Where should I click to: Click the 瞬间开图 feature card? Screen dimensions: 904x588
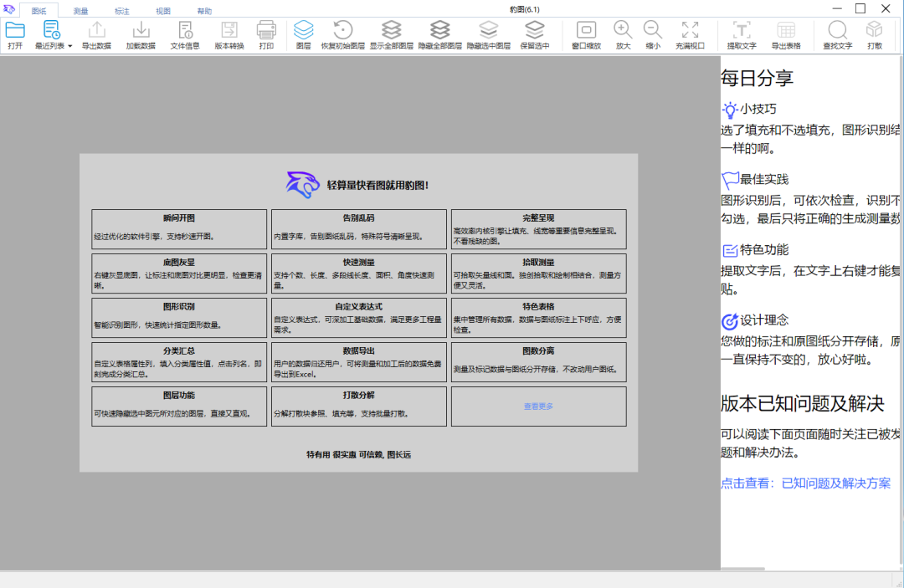click(179, 229)
